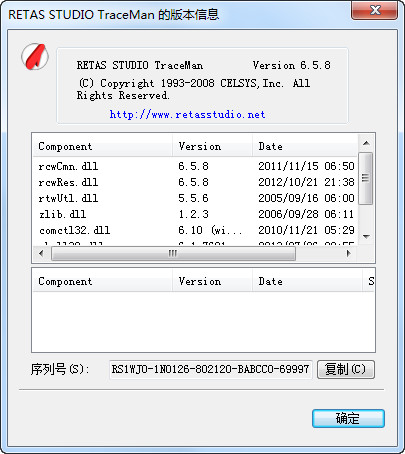Click the upper list's vertical scrollbar thumb
Viewport: 405px width, 454px height.
click(366, 178)
